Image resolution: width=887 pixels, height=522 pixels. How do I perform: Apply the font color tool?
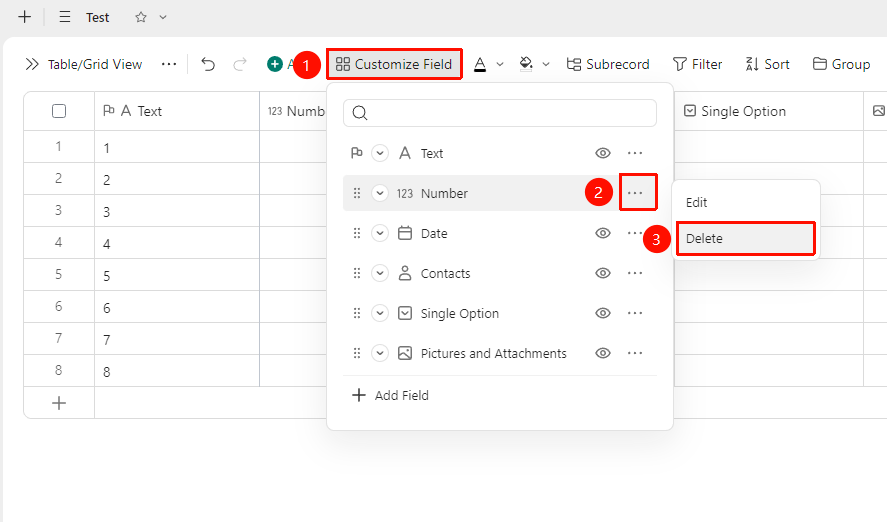click(x=480, y=64)
